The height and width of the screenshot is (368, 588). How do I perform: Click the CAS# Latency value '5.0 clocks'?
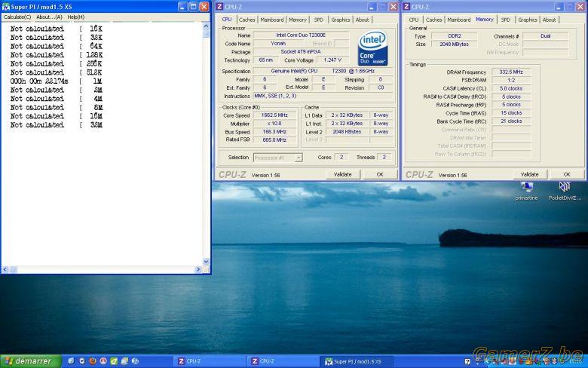[x=511, y=88]
